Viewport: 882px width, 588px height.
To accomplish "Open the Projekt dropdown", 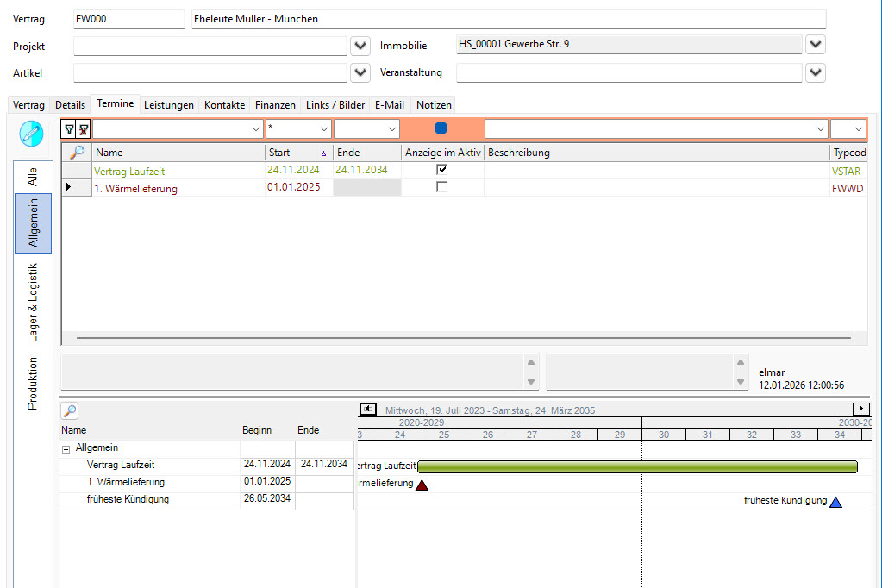I will (360, 45).
